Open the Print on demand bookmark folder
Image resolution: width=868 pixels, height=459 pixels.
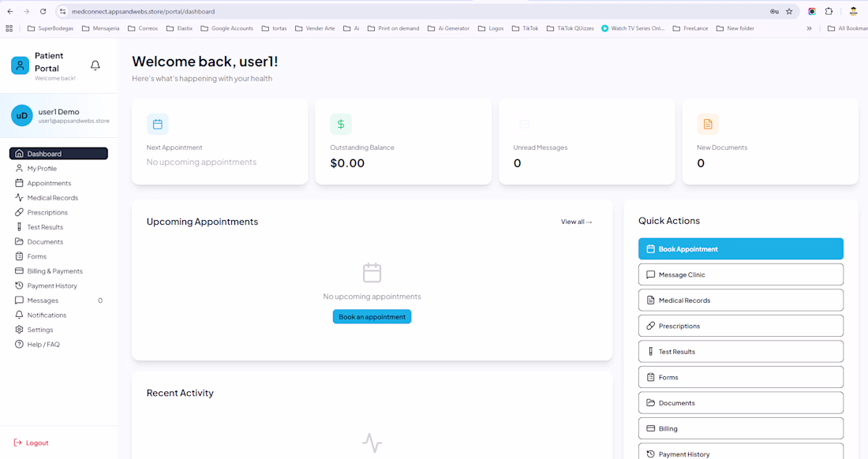pos(394,28)
